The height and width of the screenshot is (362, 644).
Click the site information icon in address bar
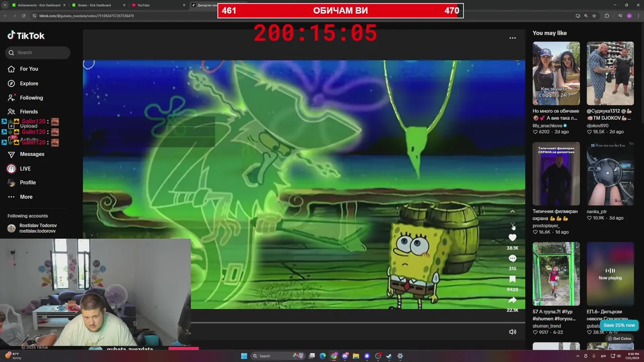click(35, 16)
